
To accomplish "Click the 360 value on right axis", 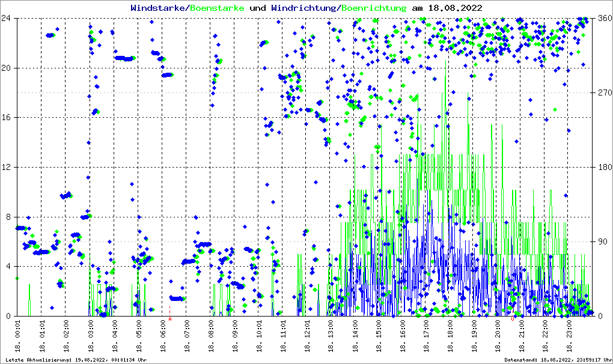I will coord(603,18).
